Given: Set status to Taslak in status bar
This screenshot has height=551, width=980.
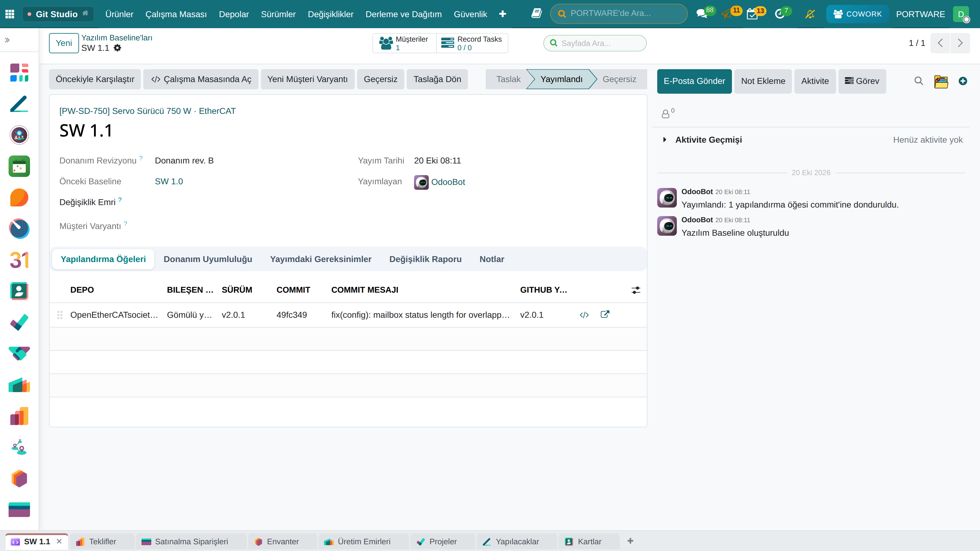Looking at the screenshot, I should pyautogui.click(x=508, y=79).
